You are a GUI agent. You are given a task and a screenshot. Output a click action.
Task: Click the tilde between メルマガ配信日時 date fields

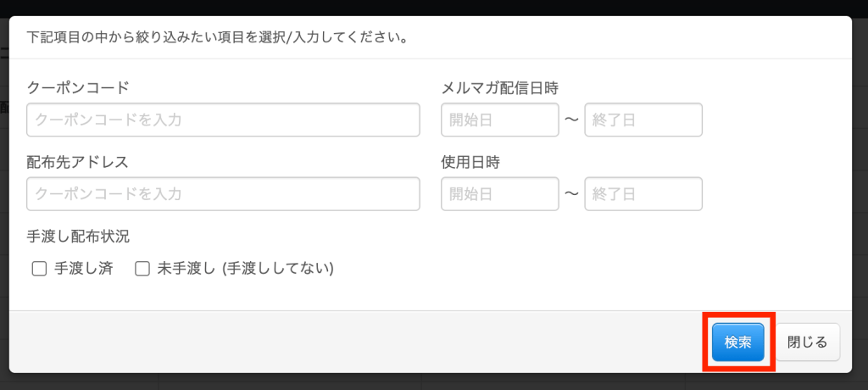[571, 120]
